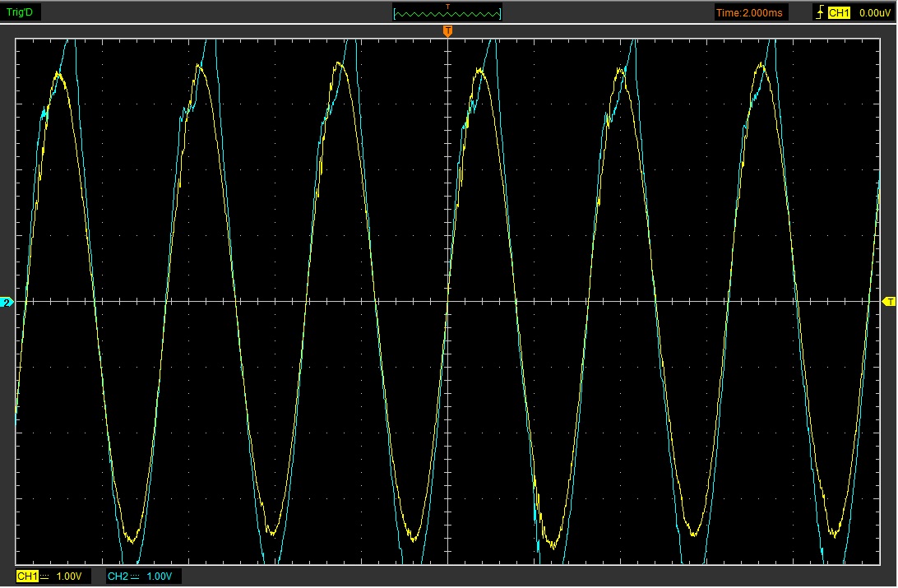This screenshot has height=588, width=898.
Task: Select the CH1 trigger source badge
Action: [x=838, y=12]
